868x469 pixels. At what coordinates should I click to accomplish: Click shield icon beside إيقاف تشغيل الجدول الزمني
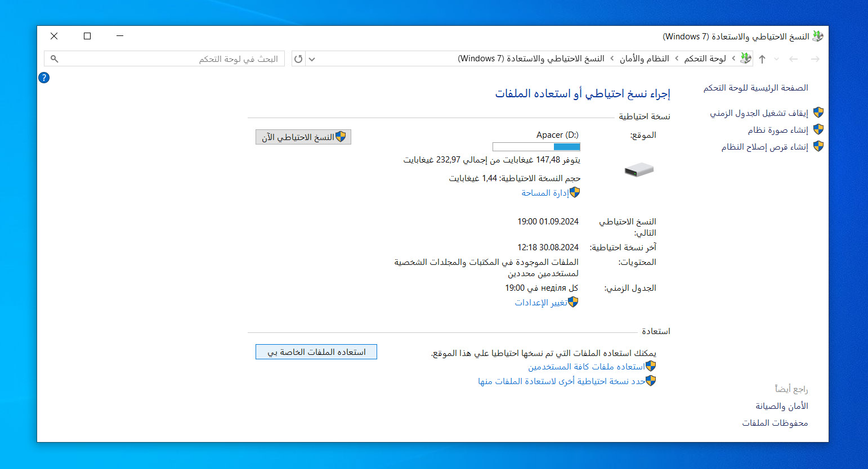[818, 113]
